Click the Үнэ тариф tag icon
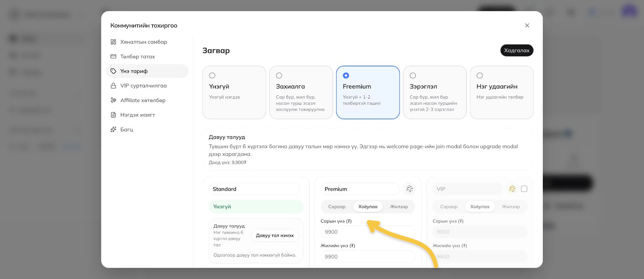The width and height of the screenshot is (644, 279). point(113,71)
